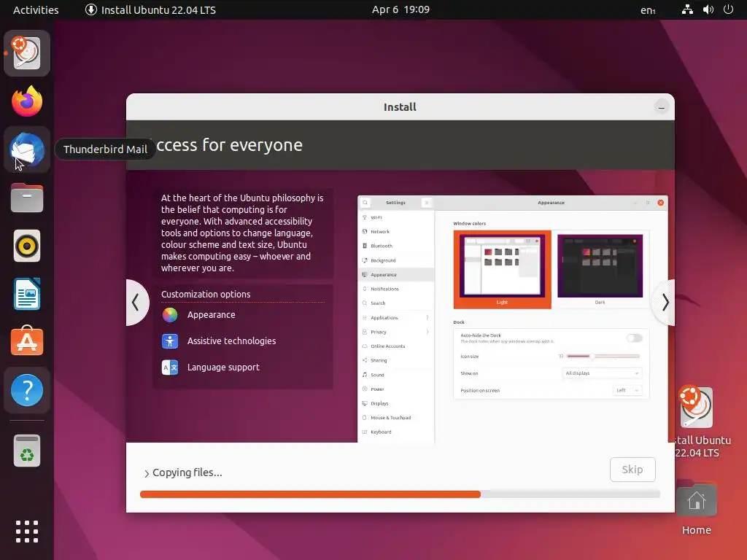Click the Settings hamburger menu icon
The width and height of the screenshot is (747, 560).
pyautogui.click(x=426, y=203)
